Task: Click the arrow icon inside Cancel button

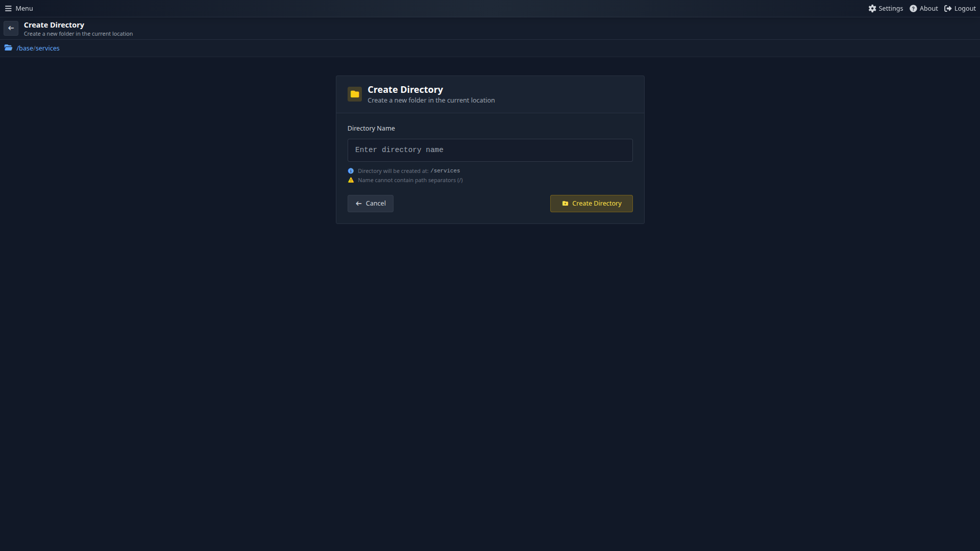Action: pyautogui.click(x=359, y=203)
